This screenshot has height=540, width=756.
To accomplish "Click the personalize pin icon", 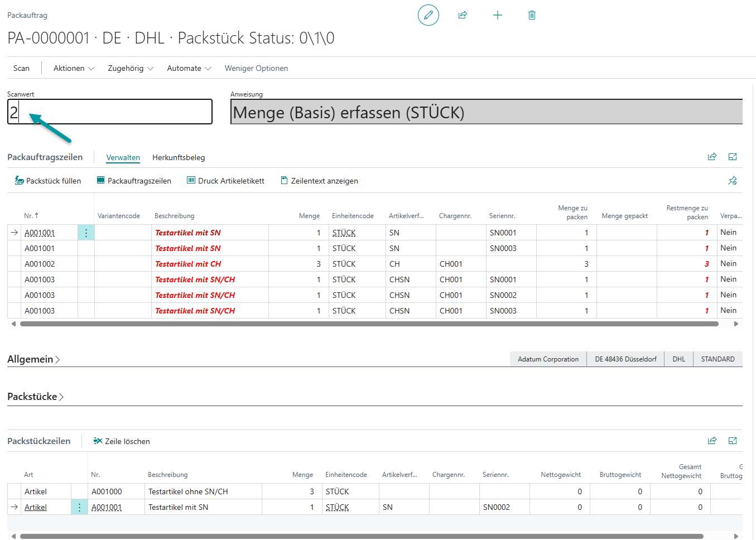I will coord(733,181).
